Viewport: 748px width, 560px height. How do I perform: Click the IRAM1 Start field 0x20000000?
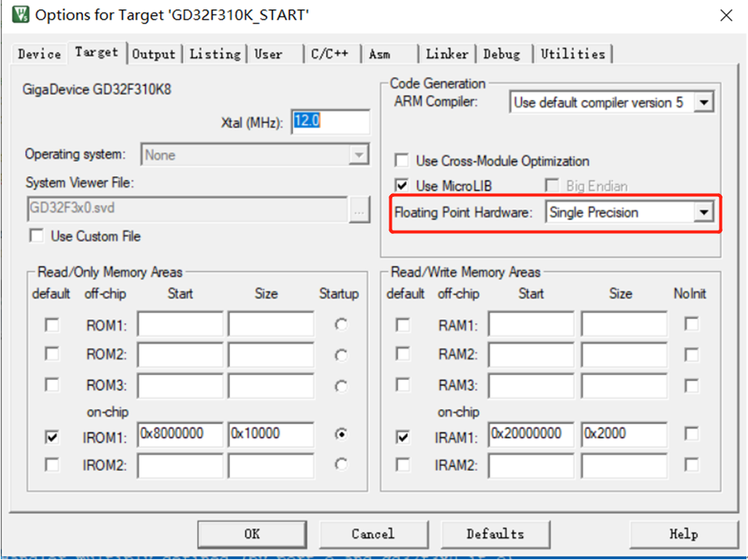click(x=532, y=434)
